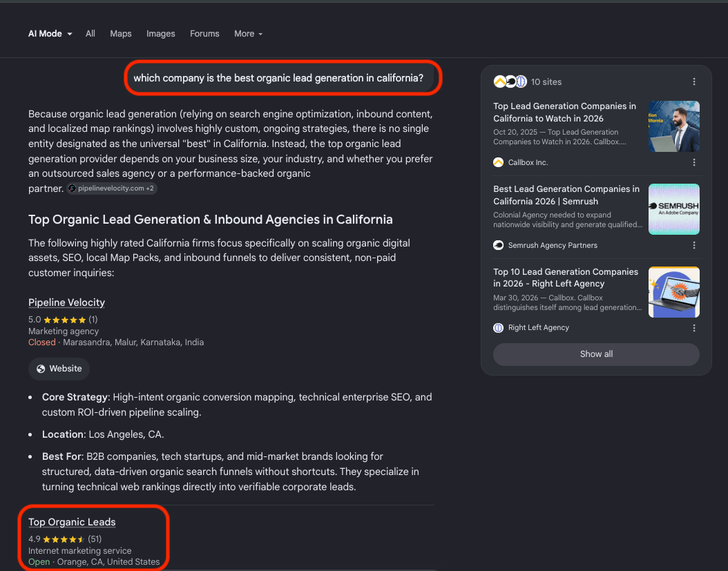Image resolution: width=728 pixels, height=571 pixels.
Task: Click 'Location: Los Angeles, CA.' bullet text
Action: [x=103, y=434]
